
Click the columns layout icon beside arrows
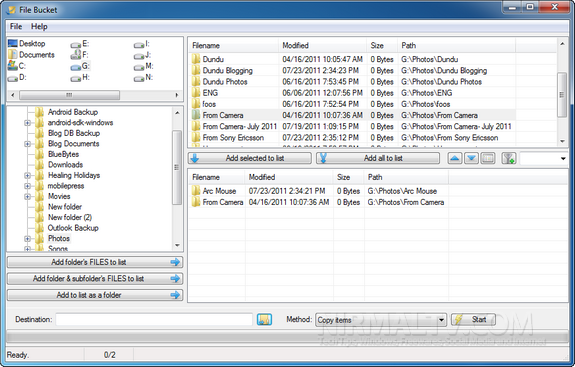point(488,158)
